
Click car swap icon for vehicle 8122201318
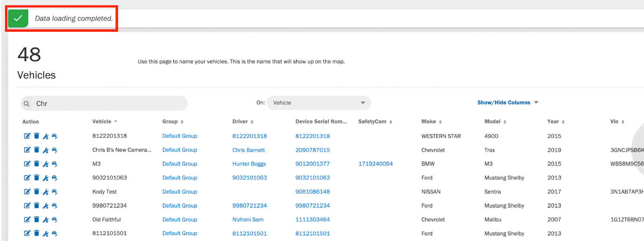[54, 136]
